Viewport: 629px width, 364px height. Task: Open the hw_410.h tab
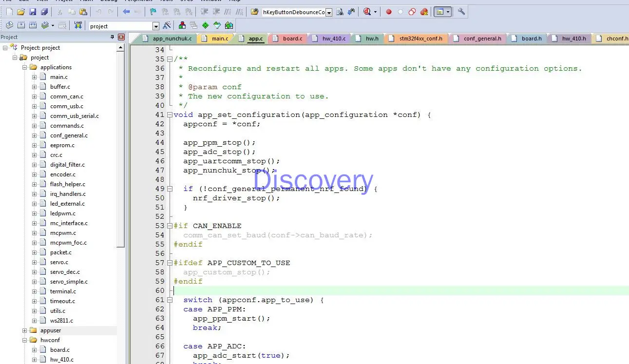[573, 38]
